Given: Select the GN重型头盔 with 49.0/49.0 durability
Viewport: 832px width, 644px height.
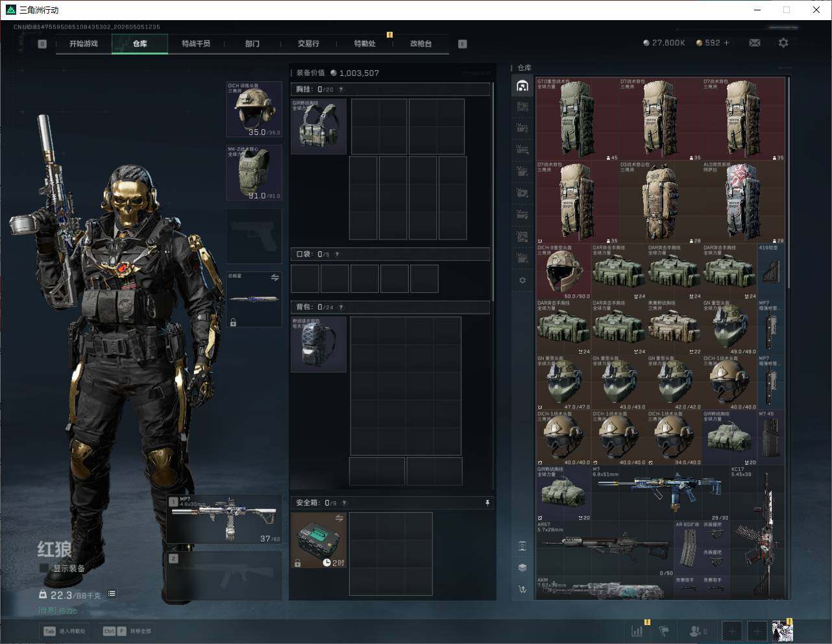Looking at the screenshot, I should coord(730,327).
